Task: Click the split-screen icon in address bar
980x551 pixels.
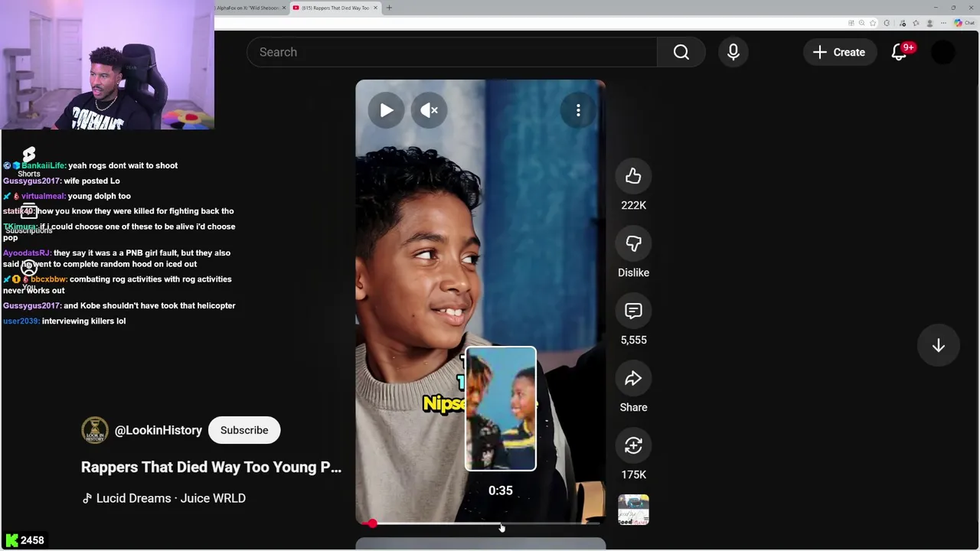Action: click(851, 23)
